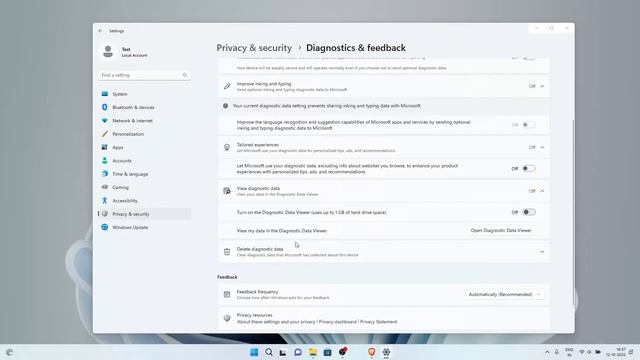Open the Privacy Statement link
Image resolution: width=640 pixels, height=360 pixels.
pyautogui.click(x=378, y=322)
